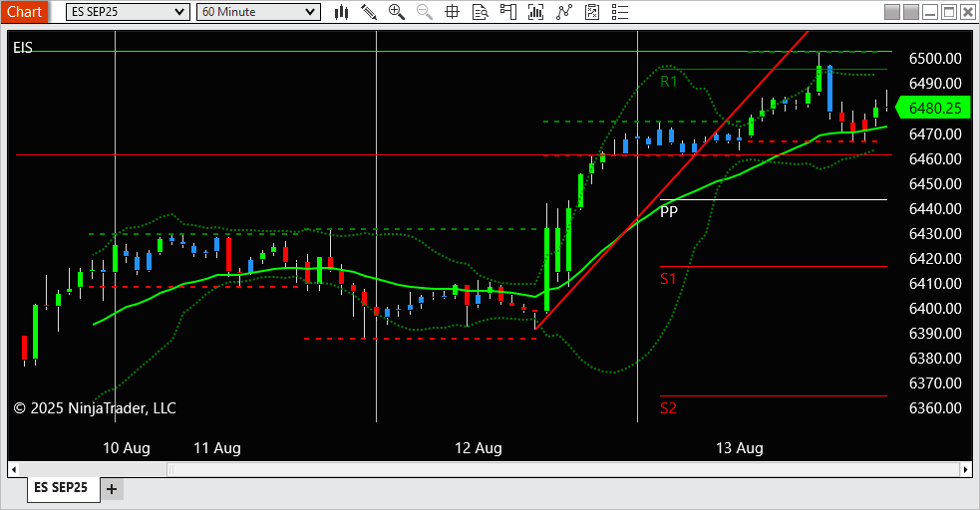
Task: Click the Chart title label
Action: (24, 12)
